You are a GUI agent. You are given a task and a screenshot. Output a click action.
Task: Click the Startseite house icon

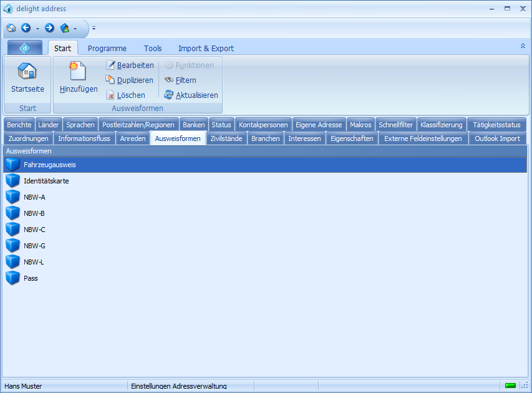pos(27,71)
